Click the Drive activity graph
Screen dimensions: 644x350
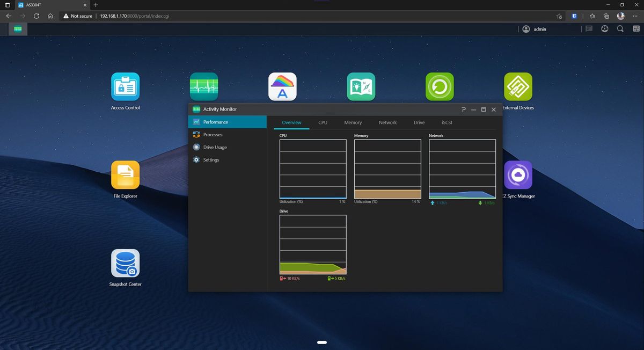pyautogui.click(x=313, y=245)
